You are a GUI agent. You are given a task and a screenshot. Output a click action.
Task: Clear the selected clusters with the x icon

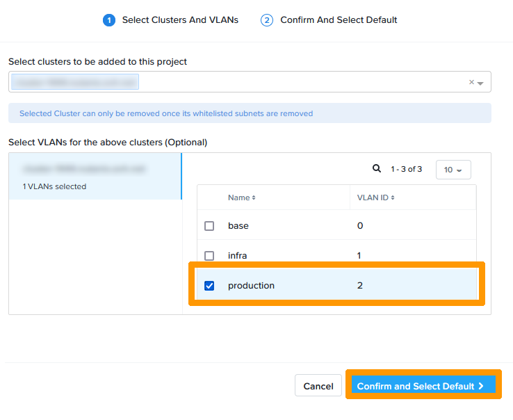[471, 82]
